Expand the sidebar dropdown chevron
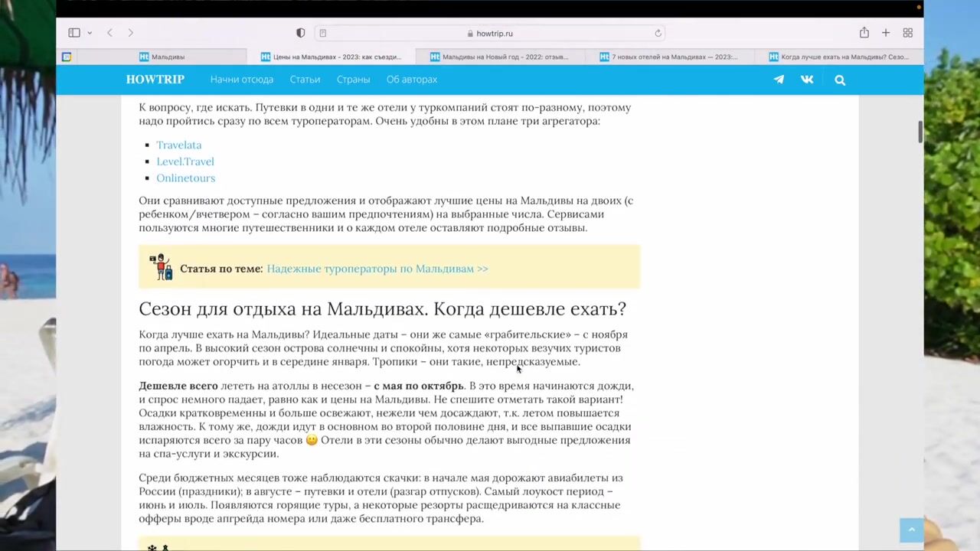This screenshot has height=551, width=980. (90, 33)
